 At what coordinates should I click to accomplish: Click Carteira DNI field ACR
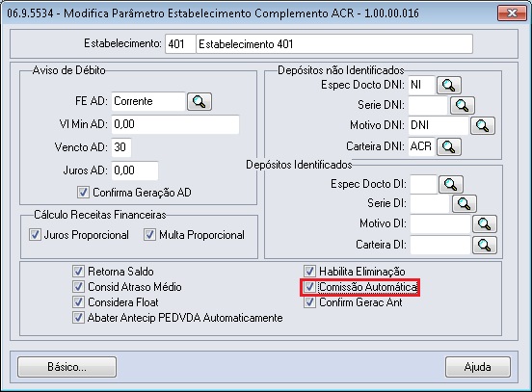tap(421, 146)
